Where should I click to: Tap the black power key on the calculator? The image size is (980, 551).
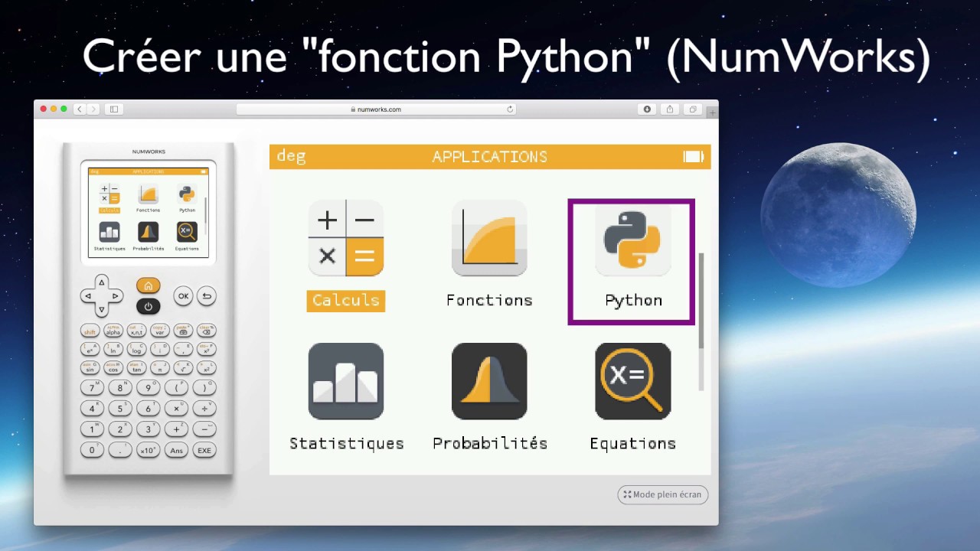149,306
